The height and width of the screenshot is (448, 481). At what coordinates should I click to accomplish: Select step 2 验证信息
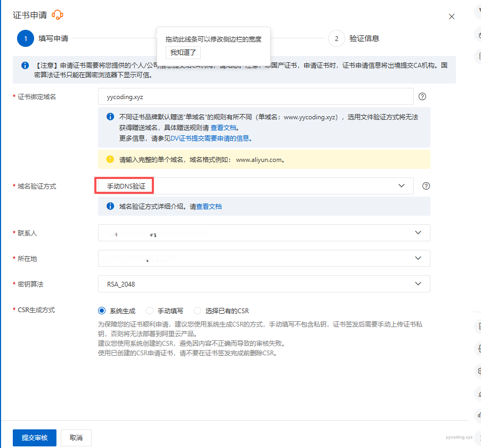pos(337,38)
